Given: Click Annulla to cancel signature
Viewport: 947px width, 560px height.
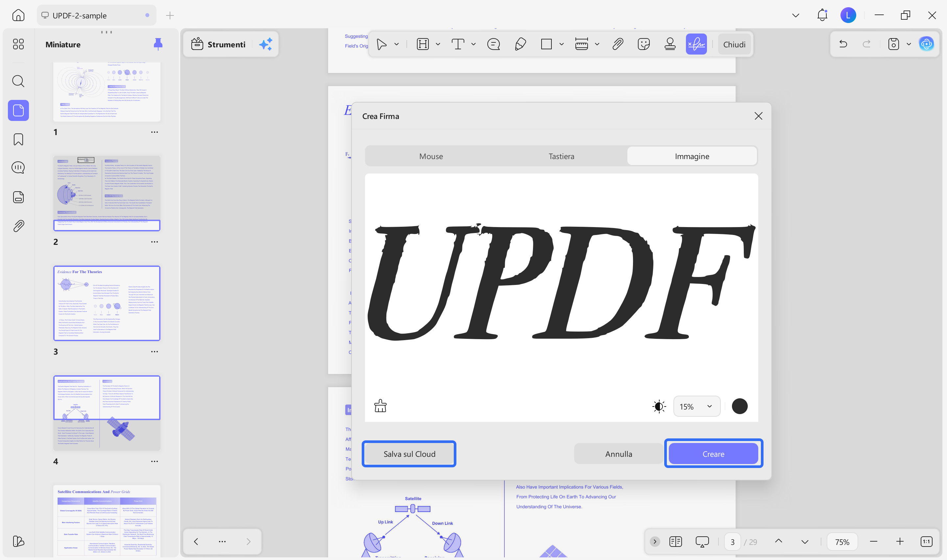Looking at the screenshot, I should 618,454.
